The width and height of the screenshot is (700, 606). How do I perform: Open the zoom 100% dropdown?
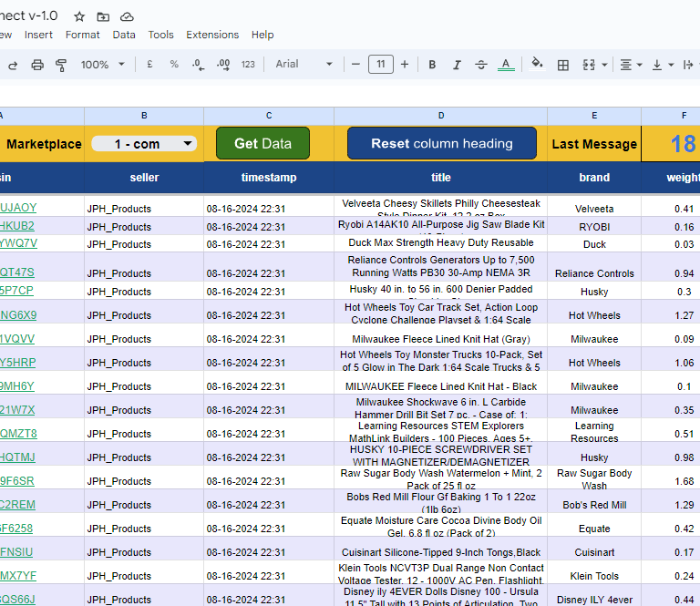click(x=102, y=65)
